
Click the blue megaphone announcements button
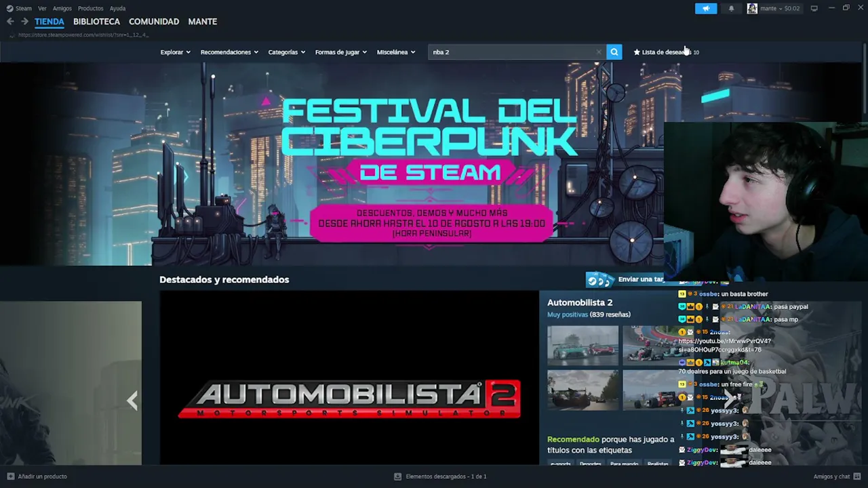(706, 8)
